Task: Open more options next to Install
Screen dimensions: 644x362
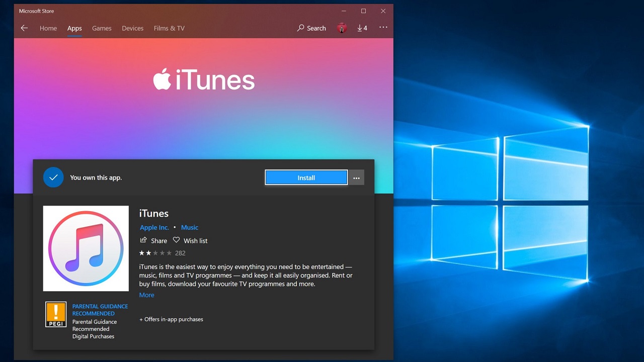Action: click(356, 177)
